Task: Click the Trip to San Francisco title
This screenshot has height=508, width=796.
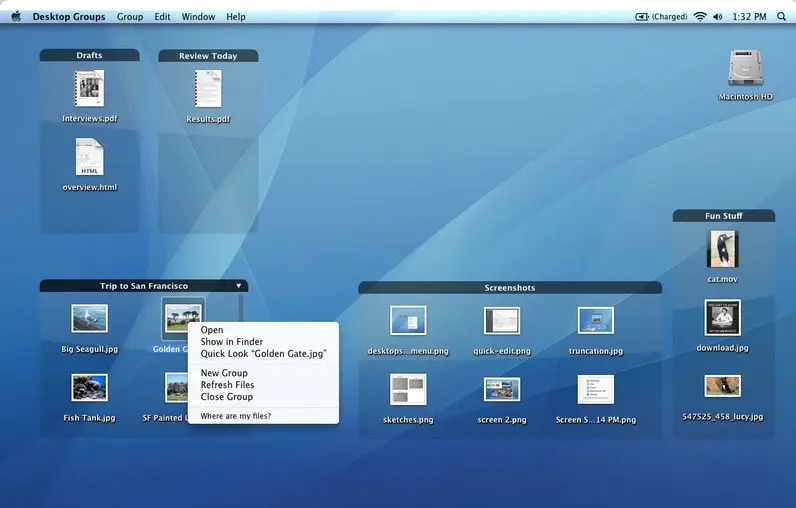Action: tap(144, 286)
